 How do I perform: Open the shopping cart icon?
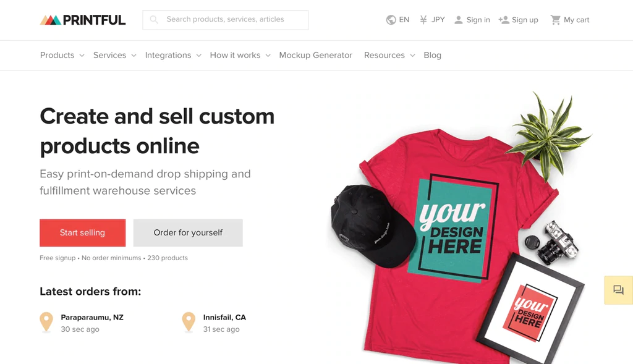point(556,20)
